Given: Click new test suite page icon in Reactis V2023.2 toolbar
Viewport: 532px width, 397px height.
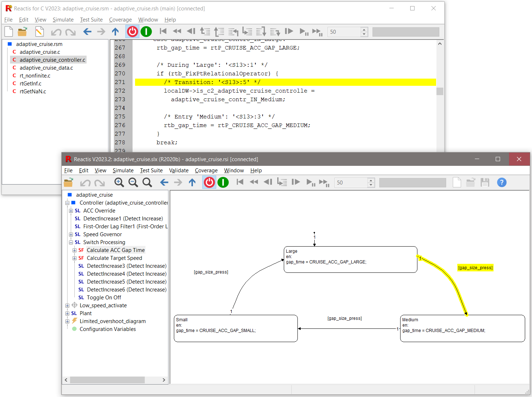Looking at the screenshot, I should click(457, 182).
